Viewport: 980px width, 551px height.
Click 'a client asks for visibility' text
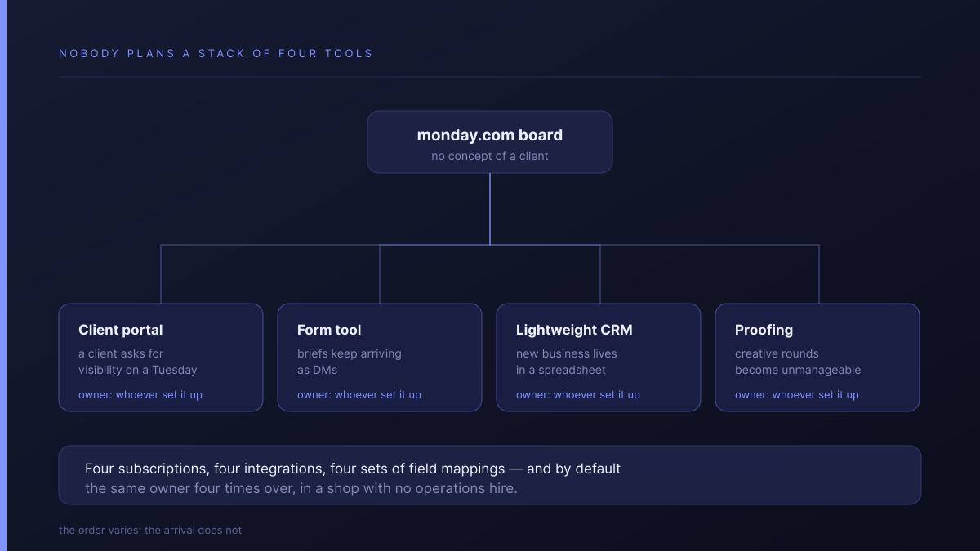pyautogui.click(x=138, y=362)
